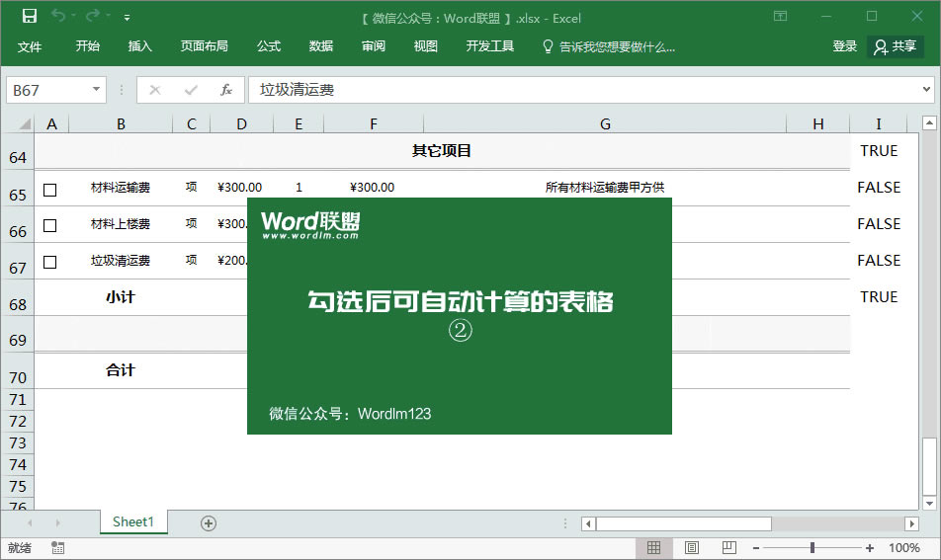Click the Save icon in title bar
The height and width of the screenshot is (560, 941).
coord(30,16)
